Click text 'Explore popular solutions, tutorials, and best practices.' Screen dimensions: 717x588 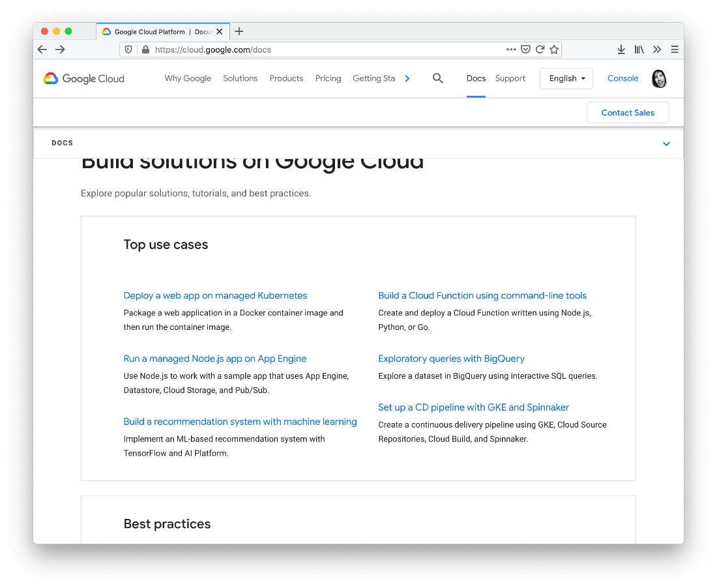pos(196,194)
